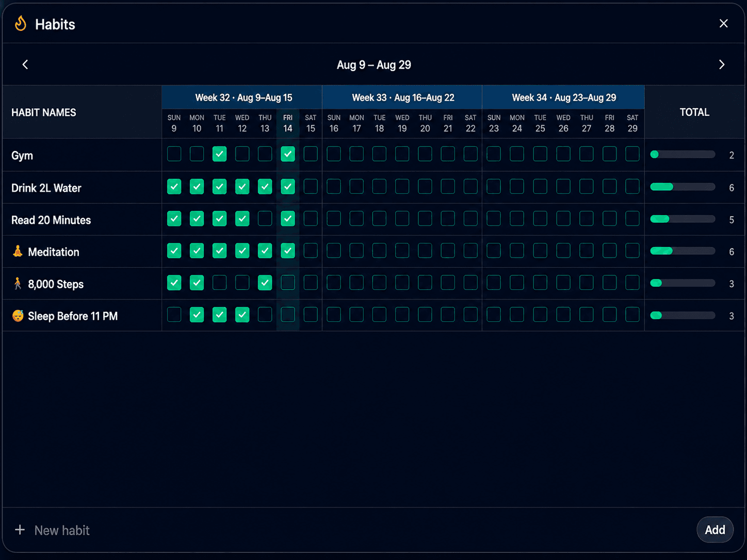
Task: Click the meditation emoji icon
Action: pos(18,251)
